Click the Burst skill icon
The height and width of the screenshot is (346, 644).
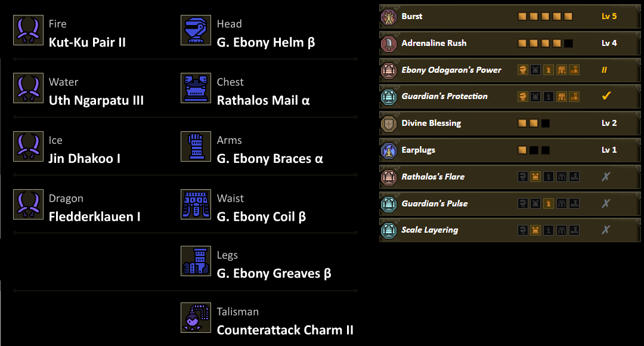coord(389,17)
